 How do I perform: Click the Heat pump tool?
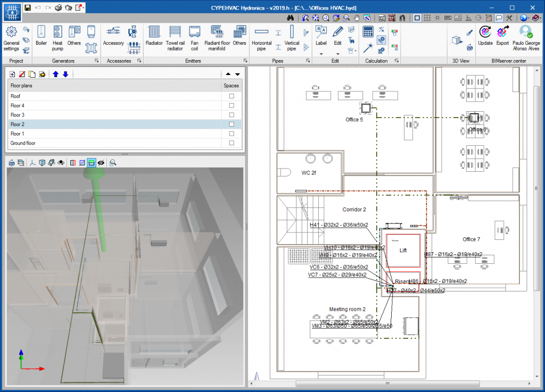(x=57, y=36)
